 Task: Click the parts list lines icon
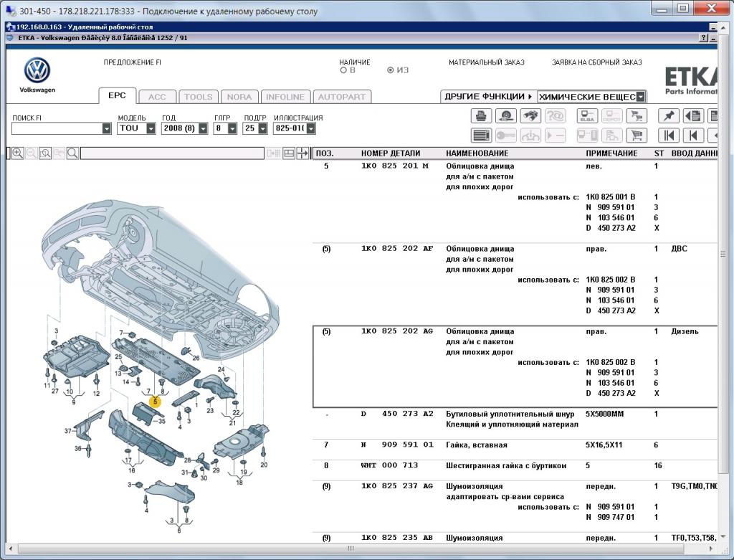481,136
